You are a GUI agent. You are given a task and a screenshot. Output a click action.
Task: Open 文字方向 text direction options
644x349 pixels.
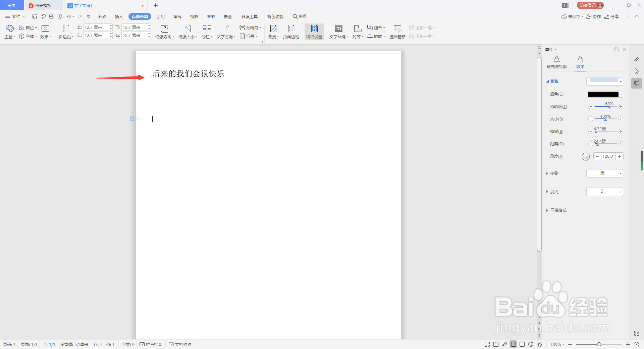(226, 32)
